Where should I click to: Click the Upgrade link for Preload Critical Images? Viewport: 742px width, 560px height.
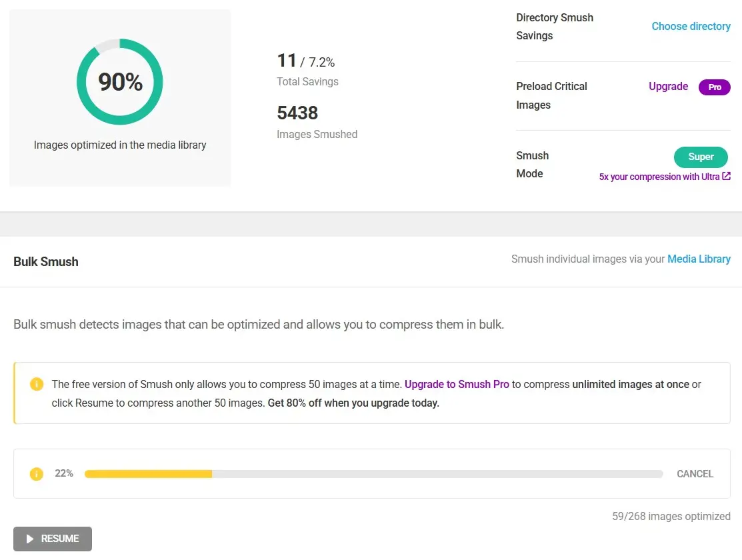coord(668,87)
